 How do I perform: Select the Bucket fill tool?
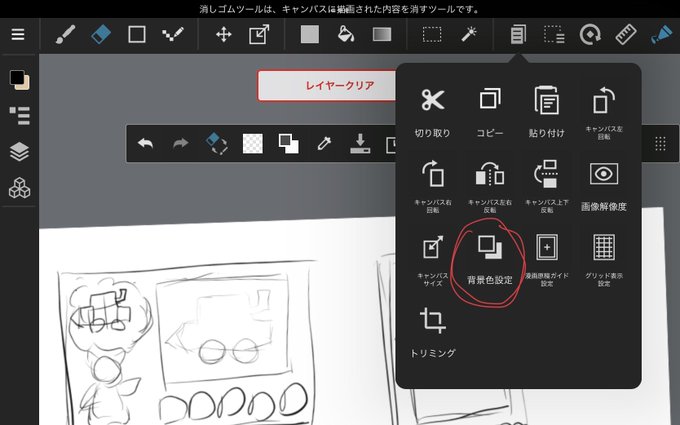click(346, 34)
